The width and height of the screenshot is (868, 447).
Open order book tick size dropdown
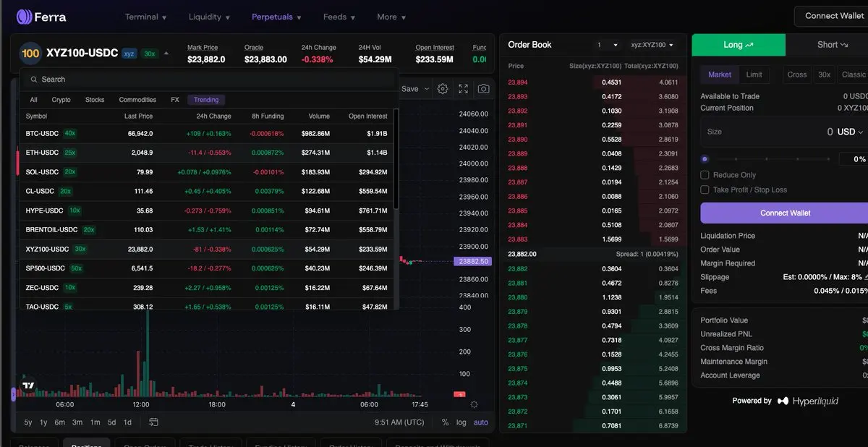click(607, 45)
